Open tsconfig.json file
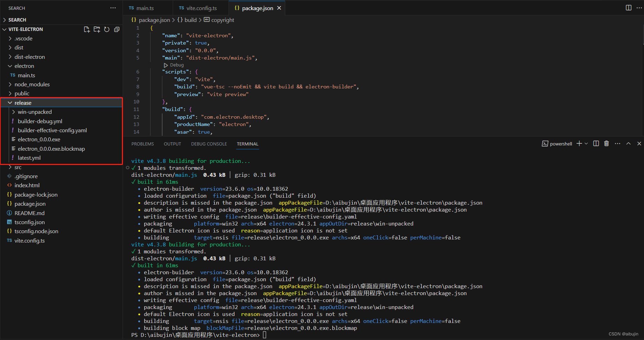The image size is (644, 340). [x=61, y=222]
